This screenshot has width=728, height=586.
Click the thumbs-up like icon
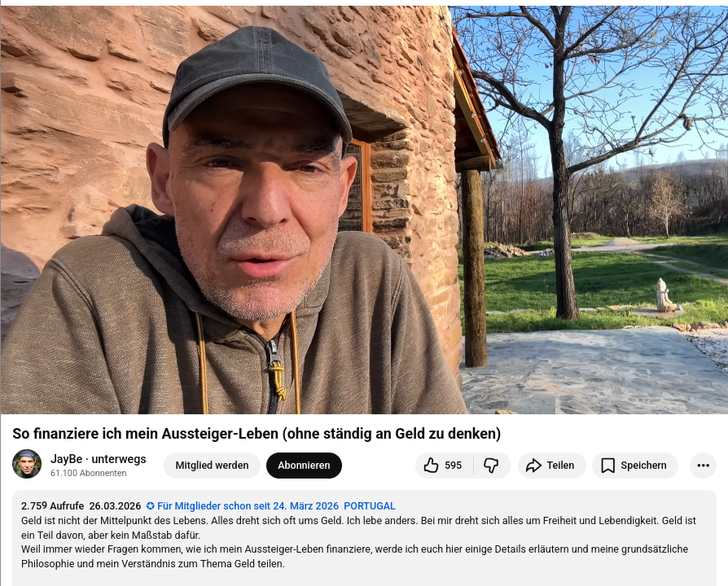pos(431,466)
